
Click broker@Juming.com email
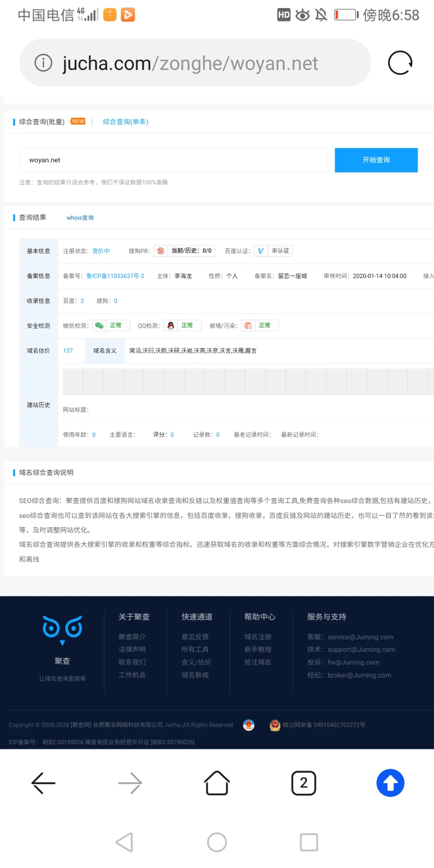coord(359,675)
